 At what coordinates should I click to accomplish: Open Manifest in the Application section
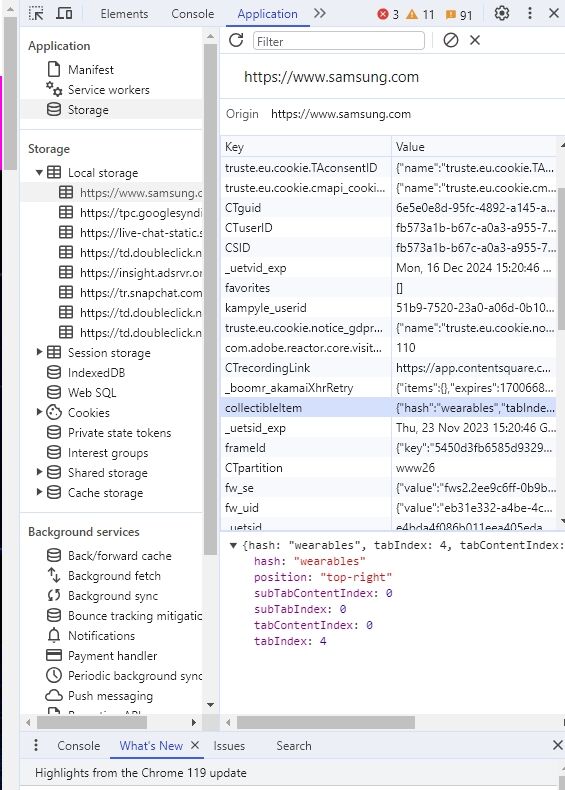pos(91,70)
